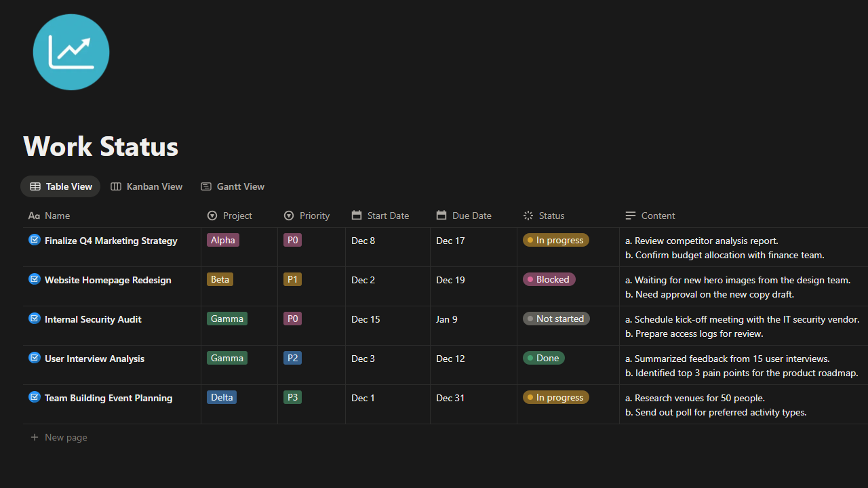Screen dimensions: 868x488
Task: Click the Dec 12 due date cell
Action: (x=473, y=365)
